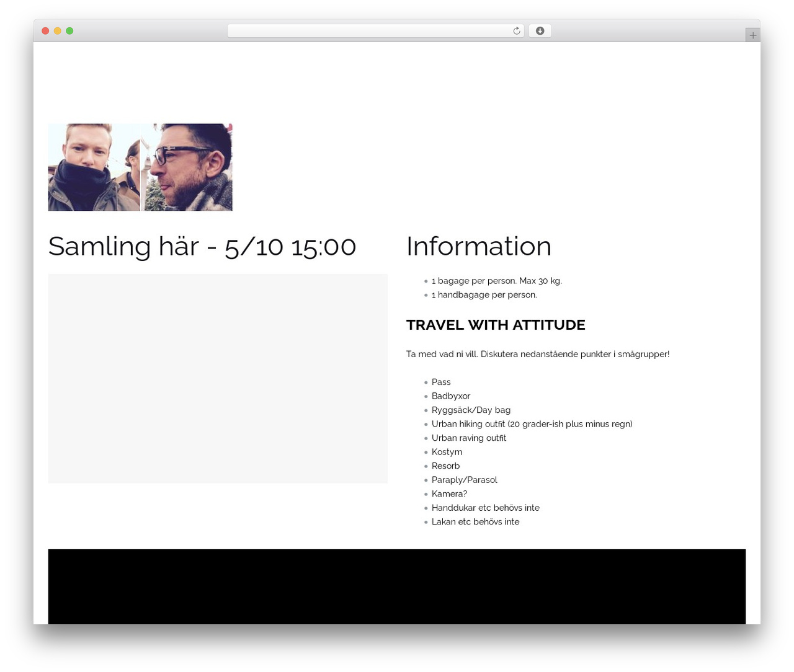
Task: Click "1 bagage per person. Max 30 kg."
Action: (x=497, y=281)
